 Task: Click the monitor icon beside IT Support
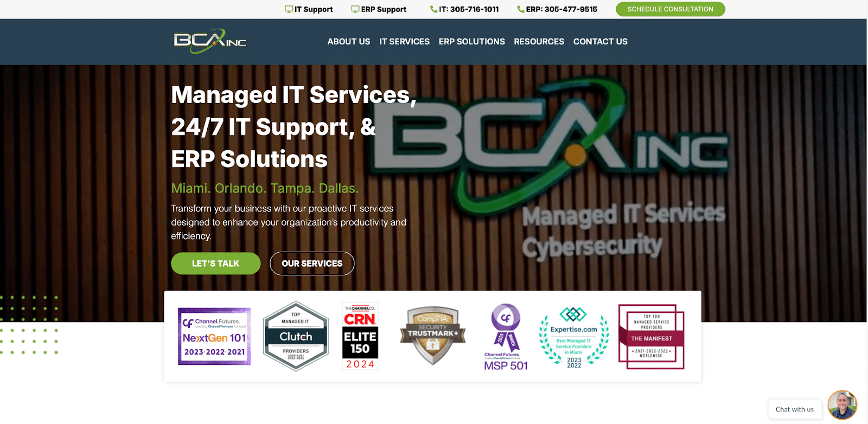289,9
